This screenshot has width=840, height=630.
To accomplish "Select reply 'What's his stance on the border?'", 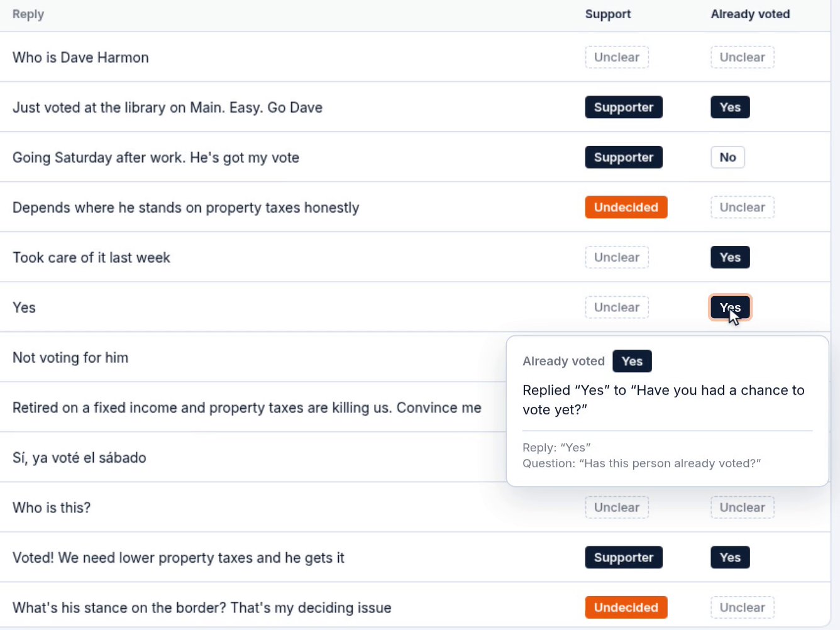I will (x=202, y=608).
